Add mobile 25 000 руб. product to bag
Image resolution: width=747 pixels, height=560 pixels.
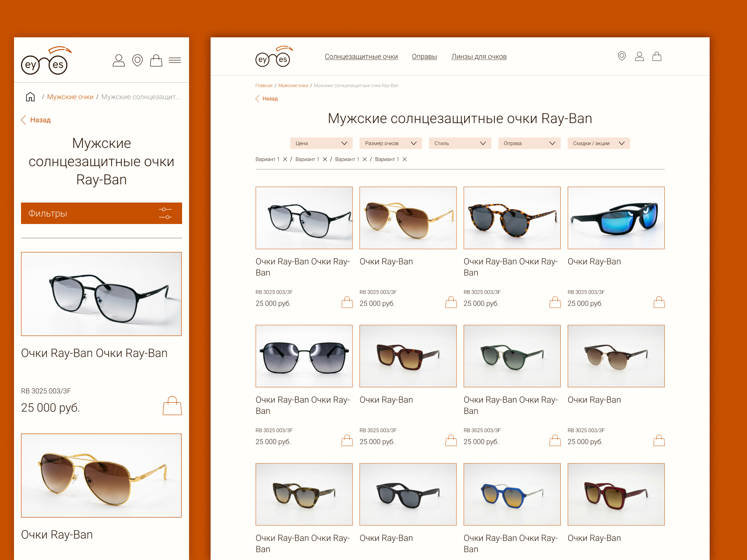point(172,406)
